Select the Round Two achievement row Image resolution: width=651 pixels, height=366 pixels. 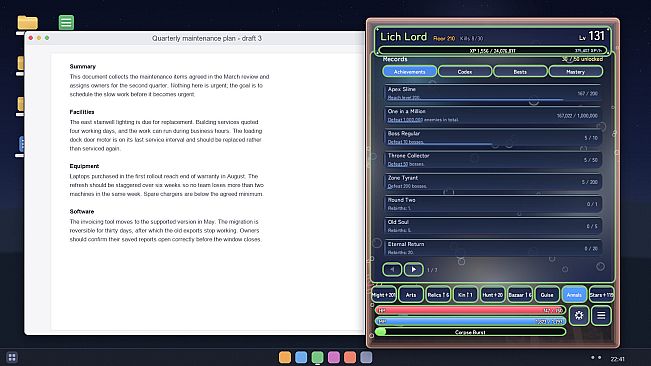pos(492,204)
